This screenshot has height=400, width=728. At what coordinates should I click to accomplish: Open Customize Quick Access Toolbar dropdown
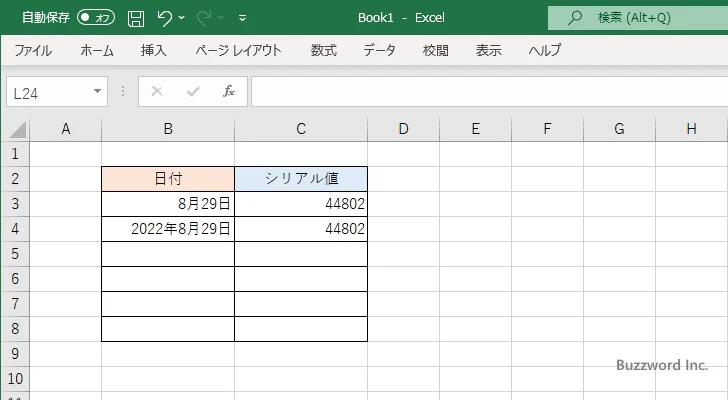tap(242, 18)
